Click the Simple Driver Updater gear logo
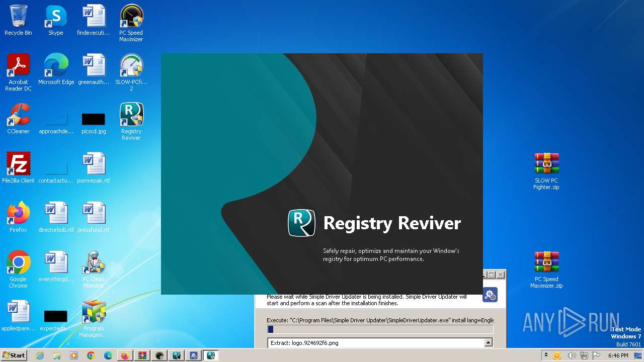Image resolution: width=644 pixels, height=362 pixels. point(490,295)
